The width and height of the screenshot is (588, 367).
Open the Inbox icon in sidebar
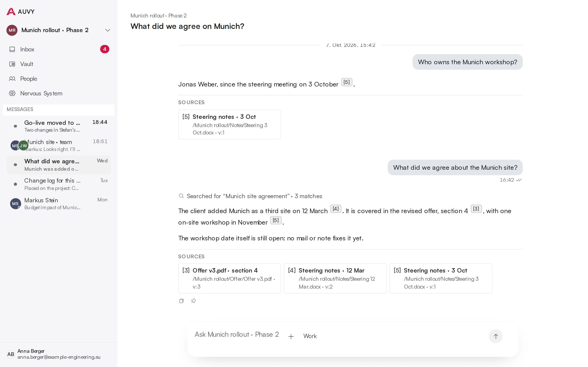[x=12, y=49]
